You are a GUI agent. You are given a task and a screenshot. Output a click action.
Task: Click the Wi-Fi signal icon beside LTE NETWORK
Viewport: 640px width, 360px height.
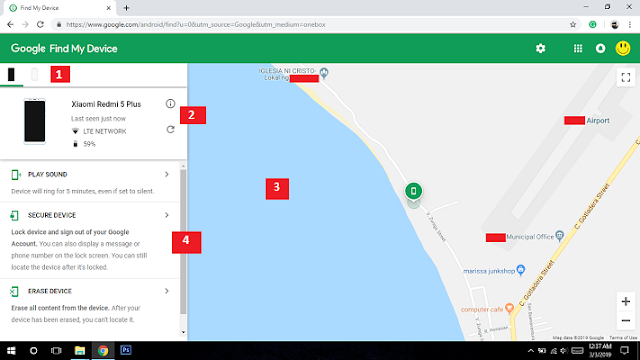(75, 131)
